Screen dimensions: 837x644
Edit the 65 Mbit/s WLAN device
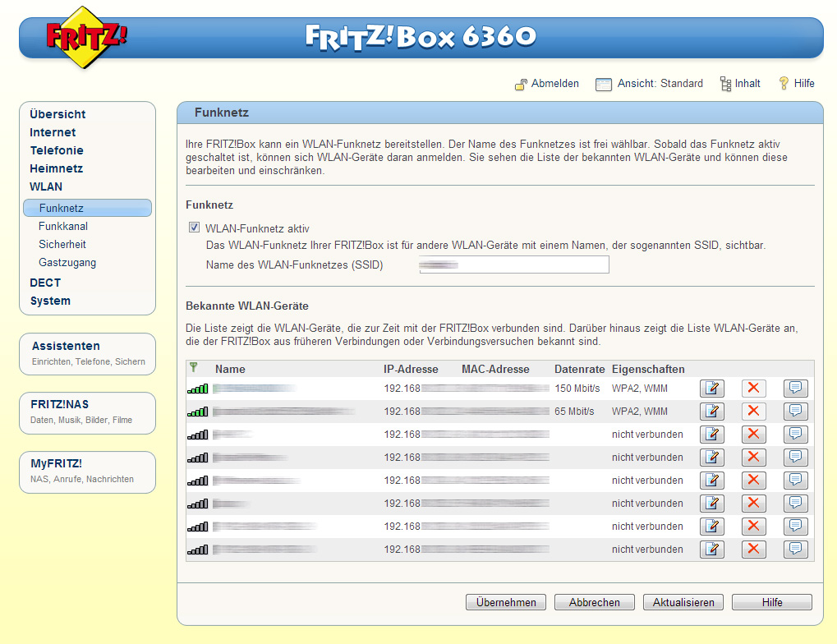[711, 412]
